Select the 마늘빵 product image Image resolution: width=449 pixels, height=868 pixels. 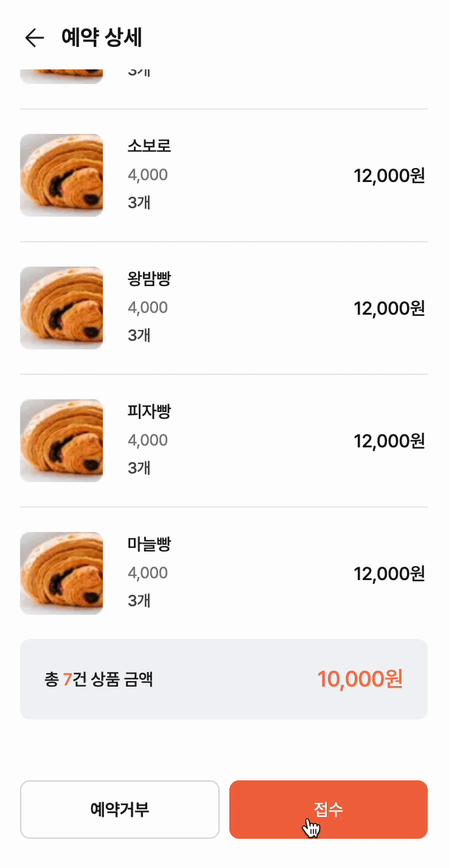click(61, 573)
